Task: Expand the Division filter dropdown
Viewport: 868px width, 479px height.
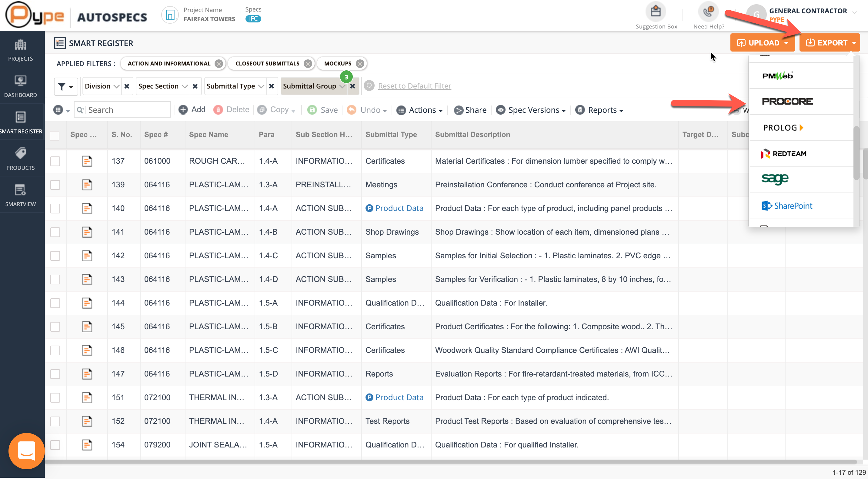Action: click(102, 86)
